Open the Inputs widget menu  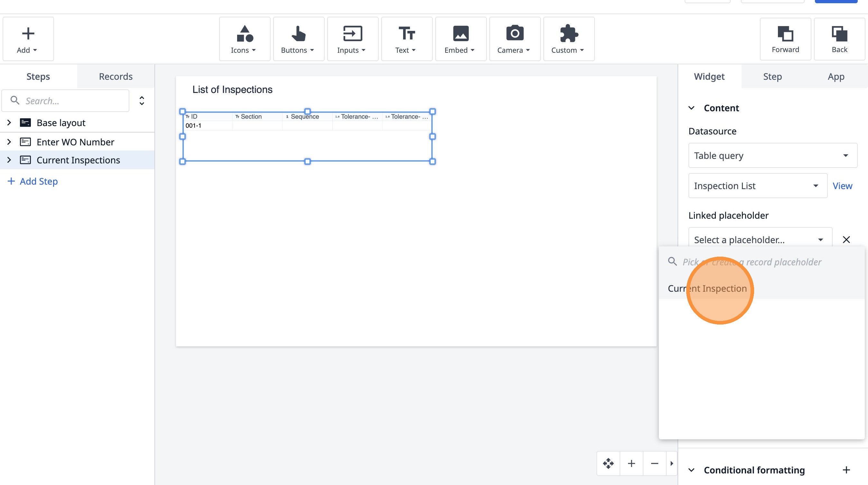point(352,39)
